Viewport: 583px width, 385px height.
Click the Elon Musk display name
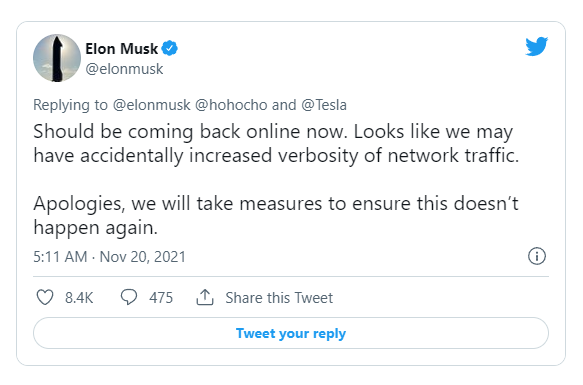(x=122, y=49)
